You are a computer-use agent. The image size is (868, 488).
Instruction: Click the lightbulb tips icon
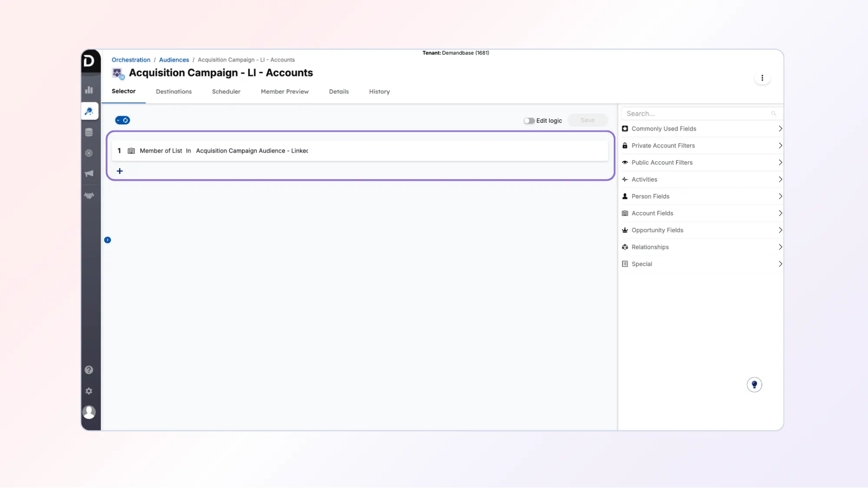[754, 385]
